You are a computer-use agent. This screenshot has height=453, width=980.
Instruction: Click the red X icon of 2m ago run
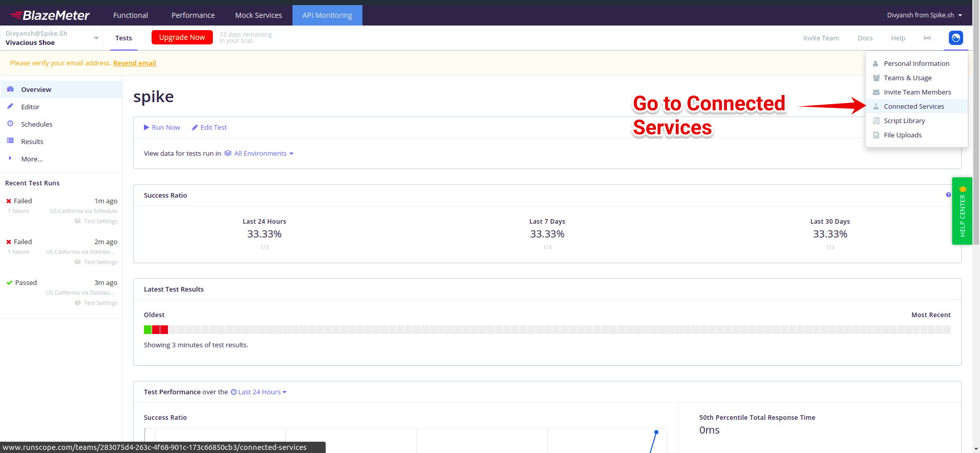(x=9, y=242)
